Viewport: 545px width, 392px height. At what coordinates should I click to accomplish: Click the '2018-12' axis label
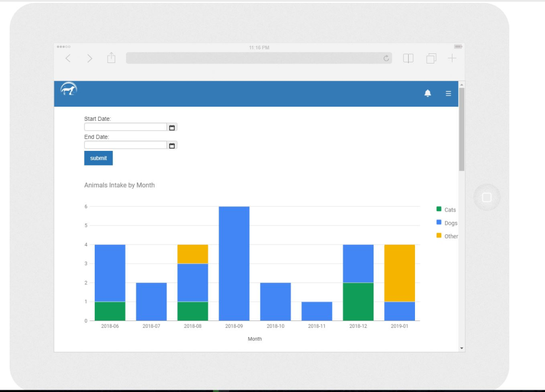[358, 326]
